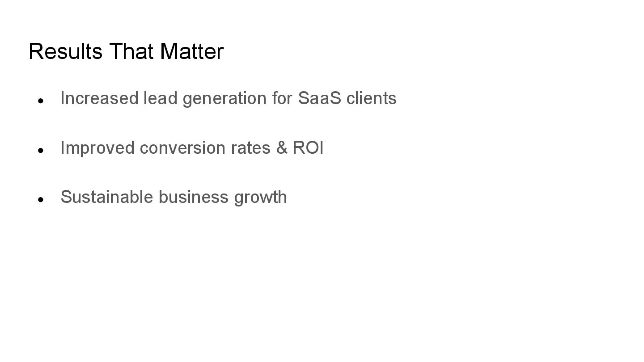Click the word 'rates' in second bullet
The height and width of the screenshot is (362, 644).
pyautogui.click(x=251, y=148)
